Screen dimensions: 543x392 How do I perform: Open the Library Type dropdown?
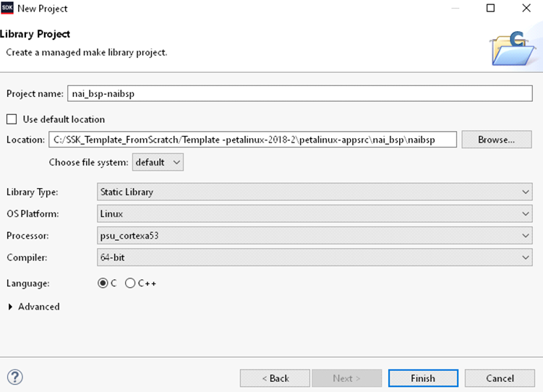(314, 192)
